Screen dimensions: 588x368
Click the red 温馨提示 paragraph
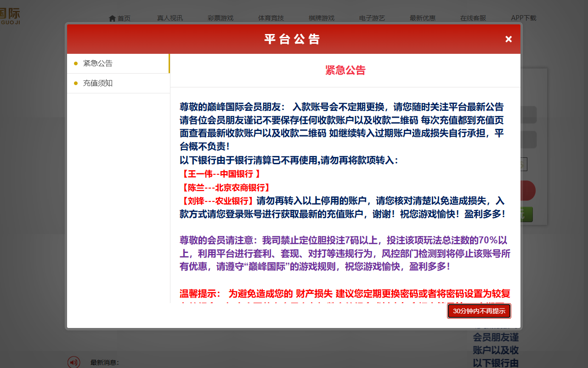[345, 297]
